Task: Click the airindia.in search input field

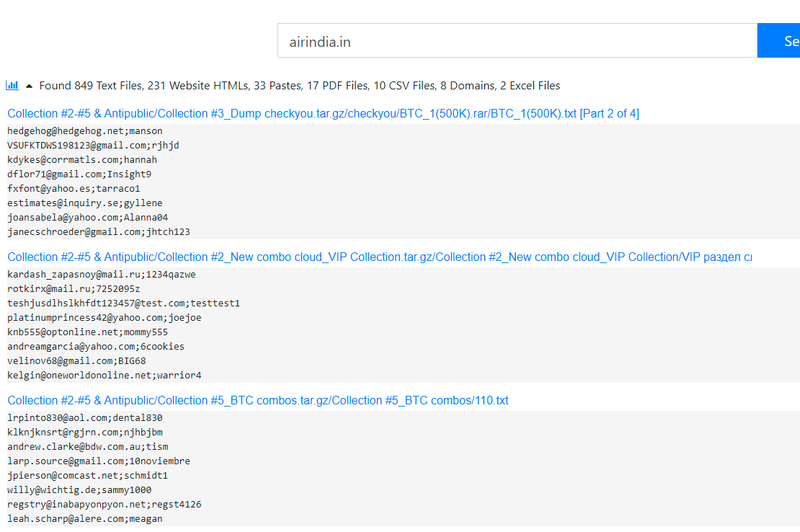Action: click(517, 41)
